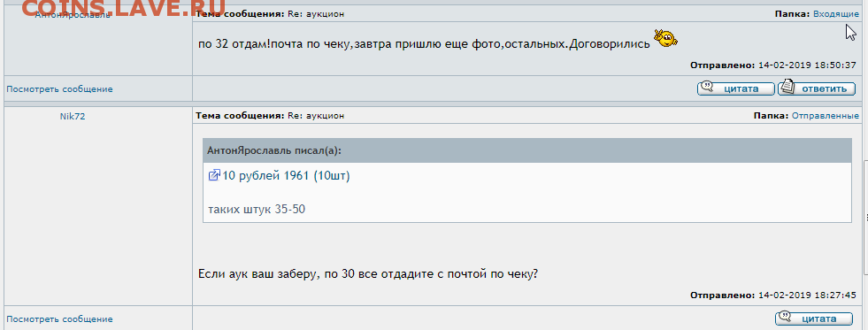The image size is (868, 330).
Task: Click external-link icon beside 10 рублей 1961
Action: 214,175
